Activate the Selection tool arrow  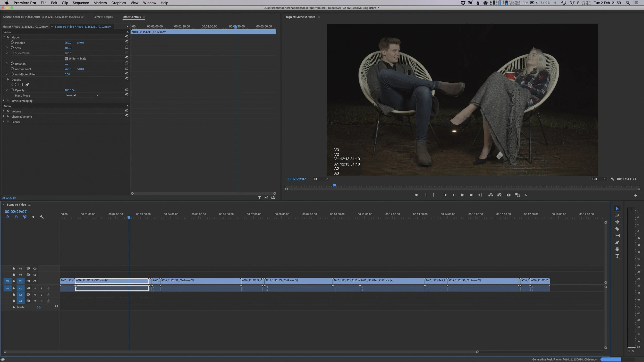point(617,209)
